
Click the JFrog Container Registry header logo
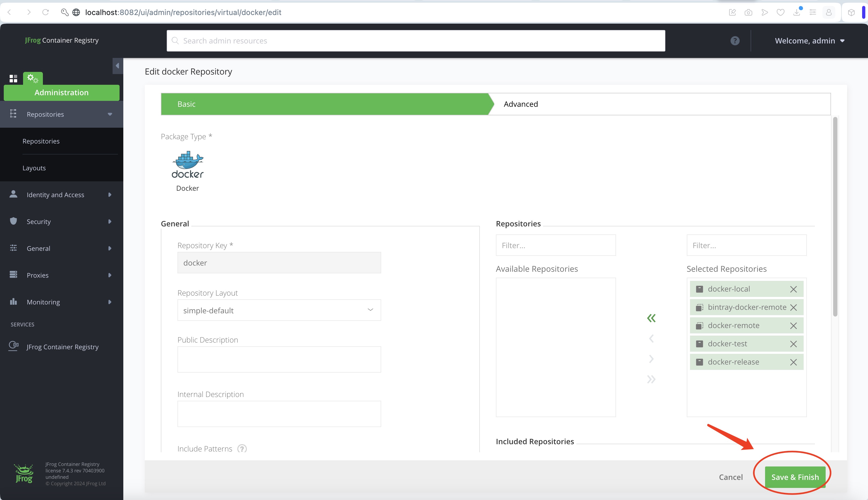pyautogui.click(x=62, y=40)
